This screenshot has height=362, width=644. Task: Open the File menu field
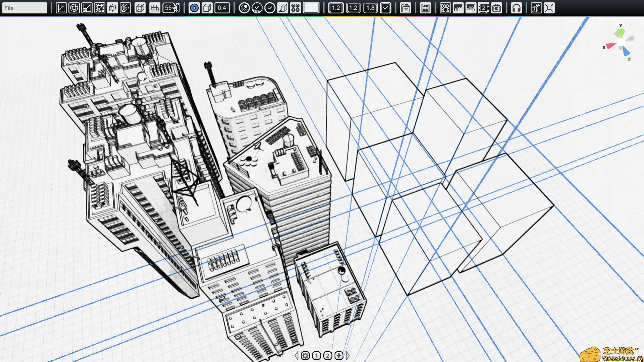coord(24,8)
